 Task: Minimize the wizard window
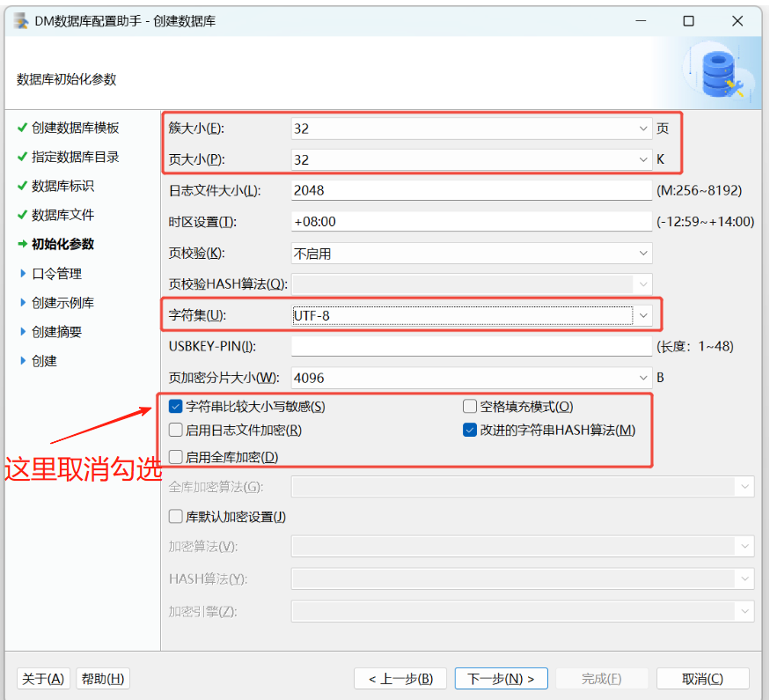coord(641,20)
